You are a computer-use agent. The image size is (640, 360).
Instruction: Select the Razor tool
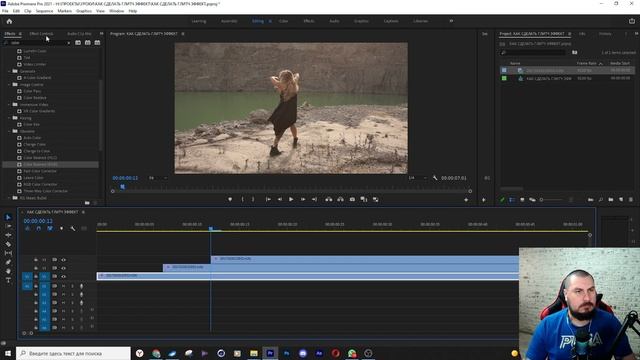[x=8, y=244]
